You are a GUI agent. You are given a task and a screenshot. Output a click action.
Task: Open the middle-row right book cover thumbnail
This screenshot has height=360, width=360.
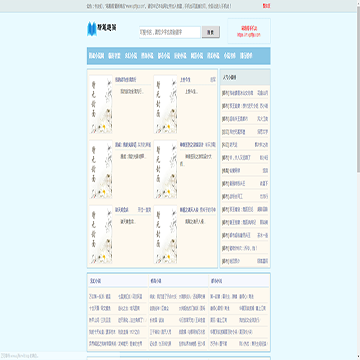tap(165, 169)
